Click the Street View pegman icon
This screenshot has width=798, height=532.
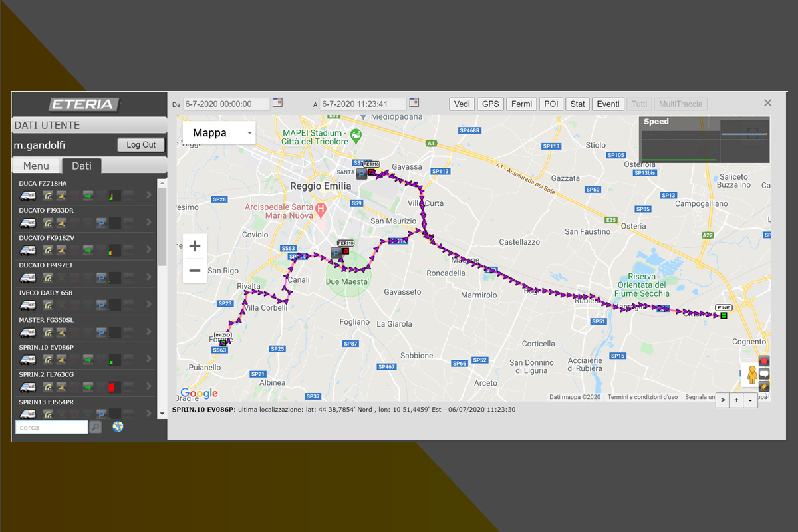[752, 375]
